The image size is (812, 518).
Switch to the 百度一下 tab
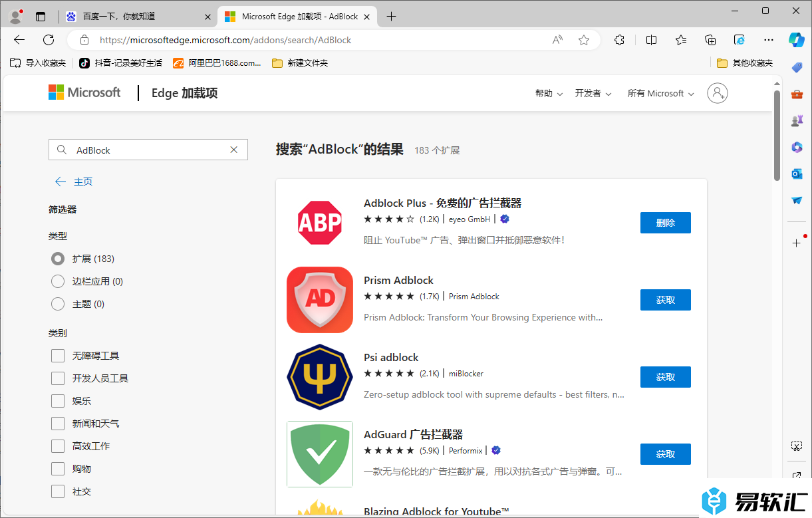139,17
